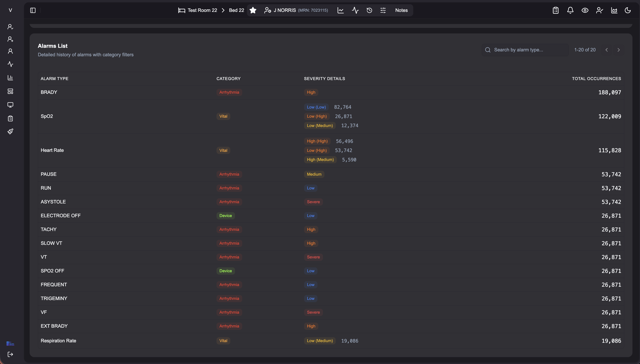Open the trends line chart icon

(x=341, y=10)
